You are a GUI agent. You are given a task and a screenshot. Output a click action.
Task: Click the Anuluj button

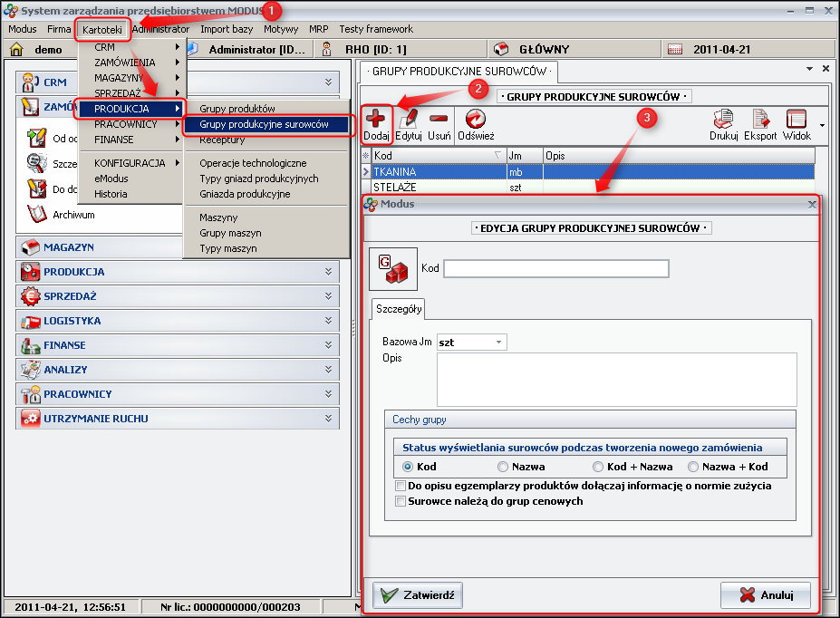tap(765, 595)
